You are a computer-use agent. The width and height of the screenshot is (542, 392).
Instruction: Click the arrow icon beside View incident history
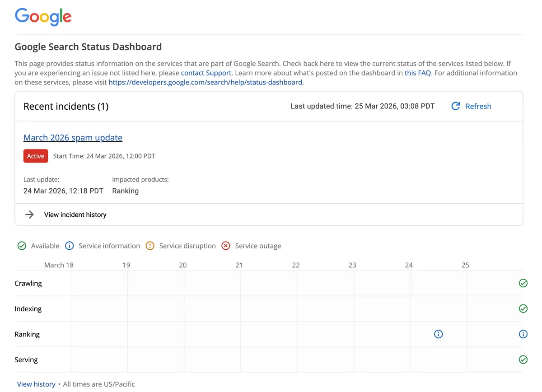29,215
